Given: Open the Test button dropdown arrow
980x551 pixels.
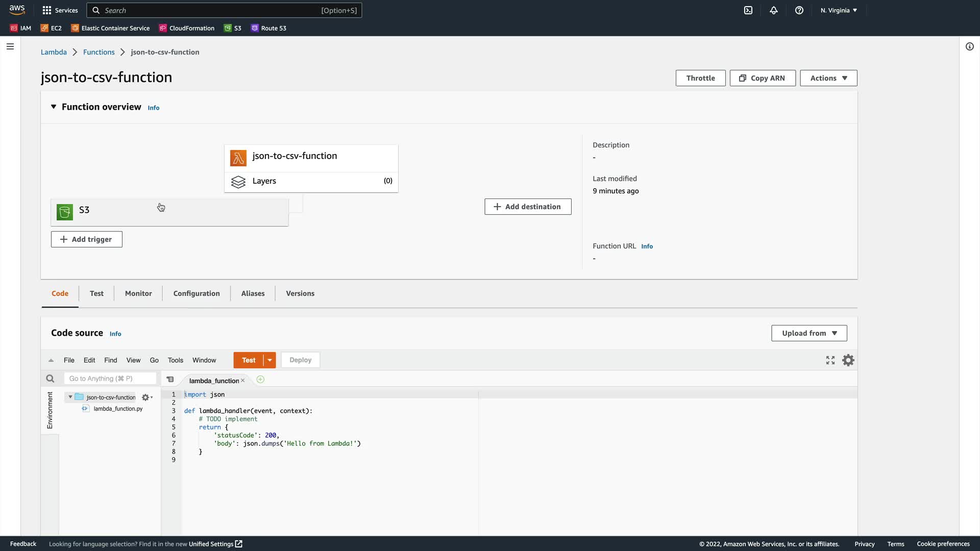Looking at the screenshot, I should [269, 360].
